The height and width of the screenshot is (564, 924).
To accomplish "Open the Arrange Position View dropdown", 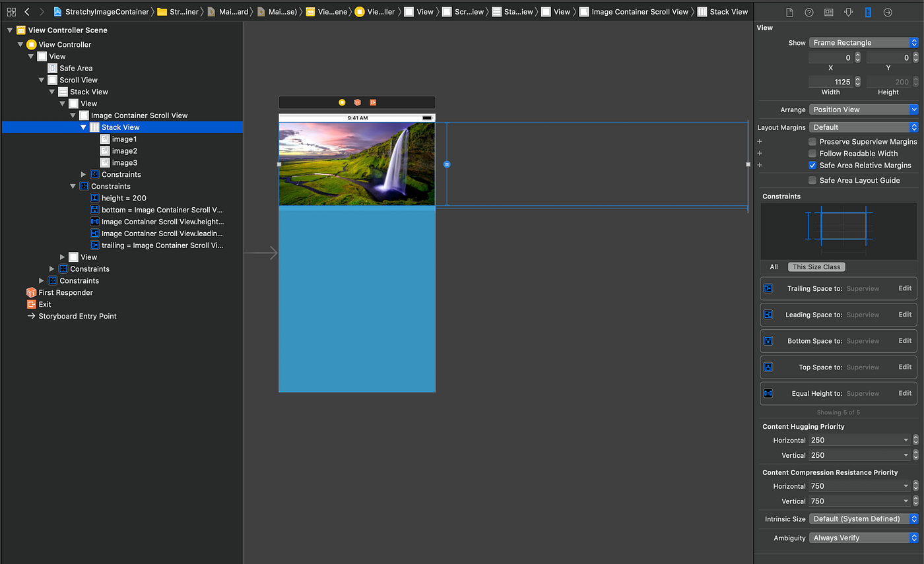I will 863,110.
